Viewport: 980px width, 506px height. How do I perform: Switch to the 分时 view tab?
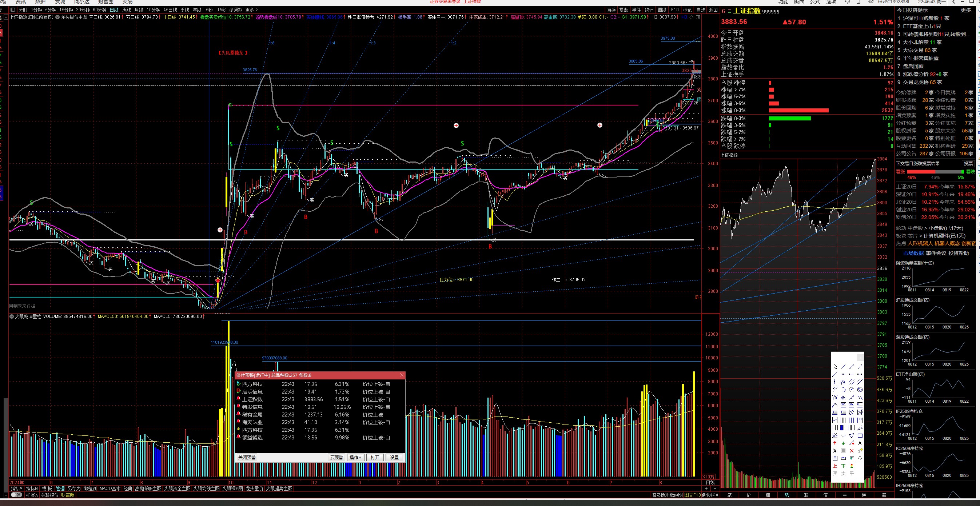pyautogui.click(x=23, y=10)
